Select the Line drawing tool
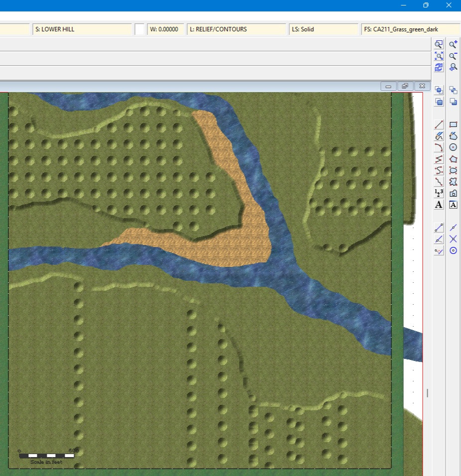This screenshot has width=461, height=476. click(x=439, y=124)
